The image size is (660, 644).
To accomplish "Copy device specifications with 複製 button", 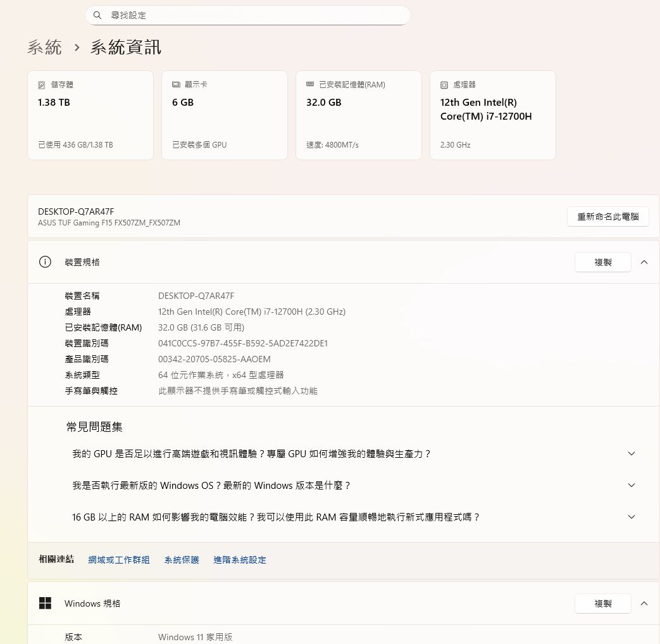I will 602,262.
